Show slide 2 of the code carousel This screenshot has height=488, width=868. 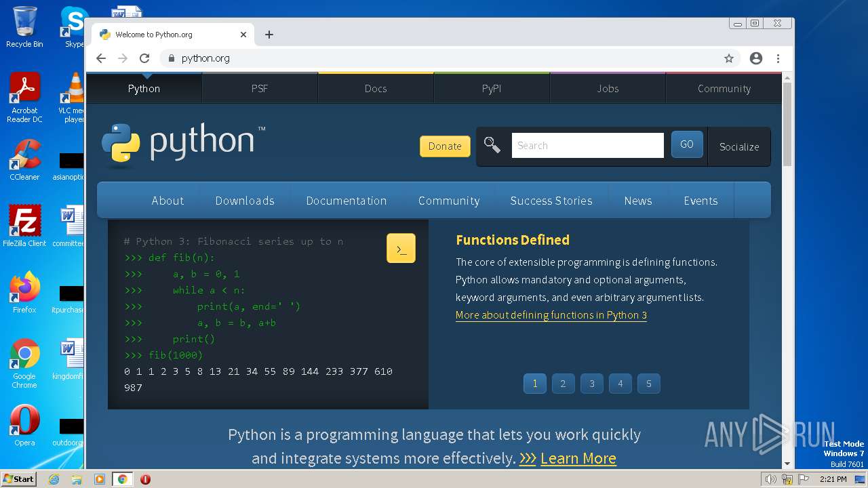(x=563, y=384)
